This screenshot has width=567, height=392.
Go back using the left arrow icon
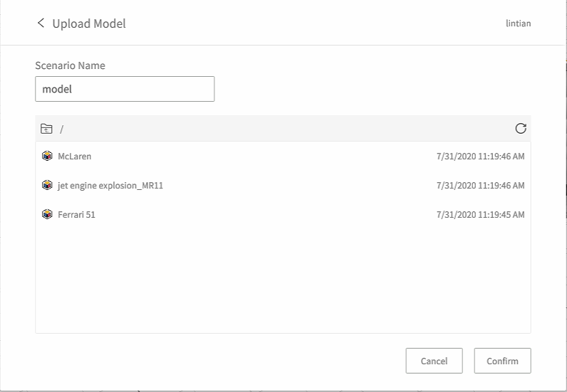[x=41, y=23]
